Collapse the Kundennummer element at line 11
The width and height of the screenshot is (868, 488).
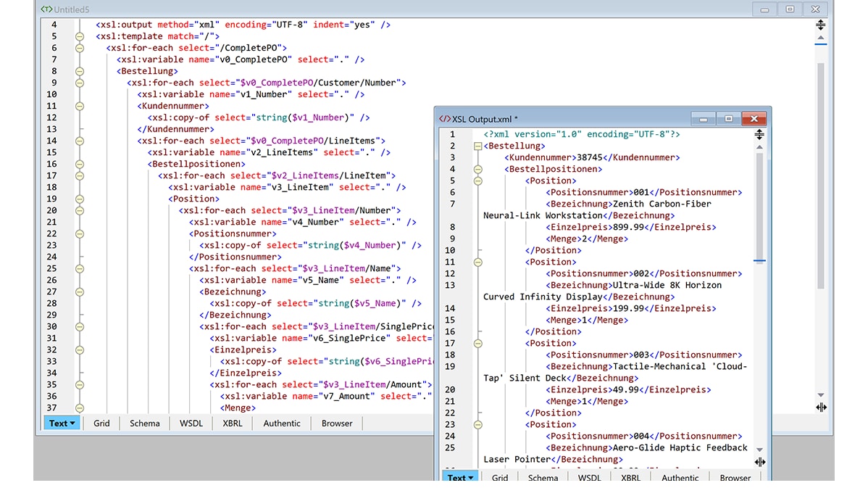[80, 107]
